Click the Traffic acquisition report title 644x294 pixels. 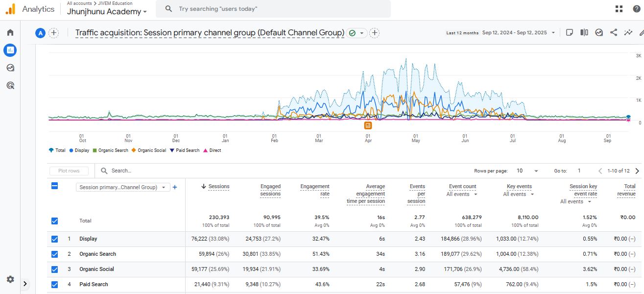click(210, 33)
